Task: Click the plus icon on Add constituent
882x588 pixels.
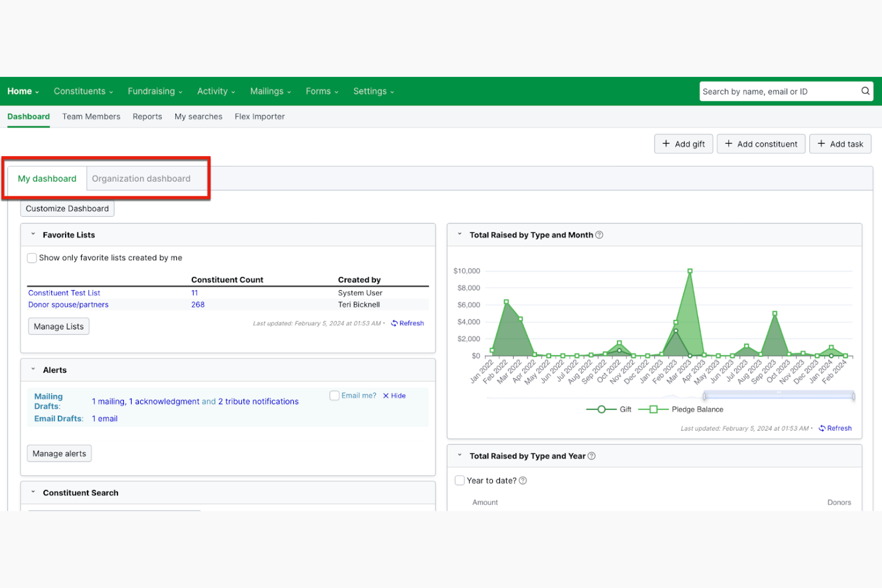Action: pyautogui.click(x=728, y=144)
